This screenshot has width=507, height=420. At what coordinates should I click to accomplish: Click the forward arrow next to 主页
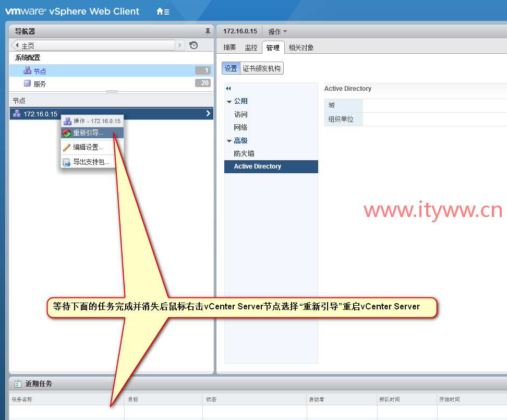point(180,45)
